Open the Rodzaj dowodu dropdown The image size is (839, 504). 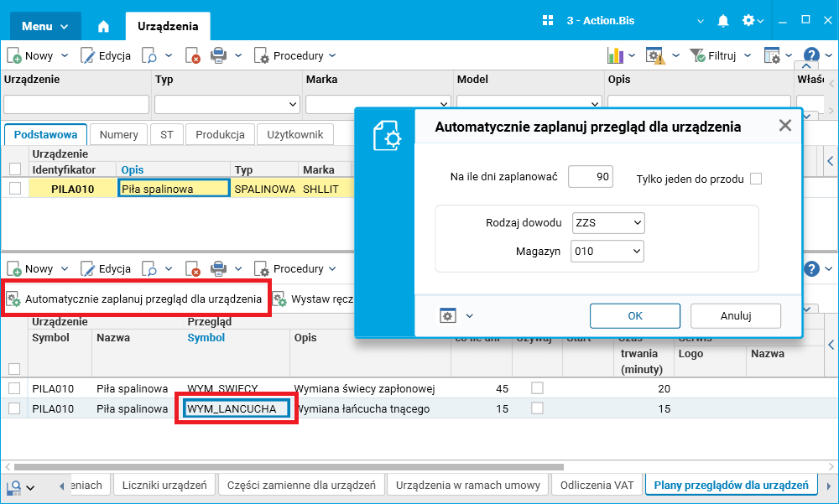(608, 222)
